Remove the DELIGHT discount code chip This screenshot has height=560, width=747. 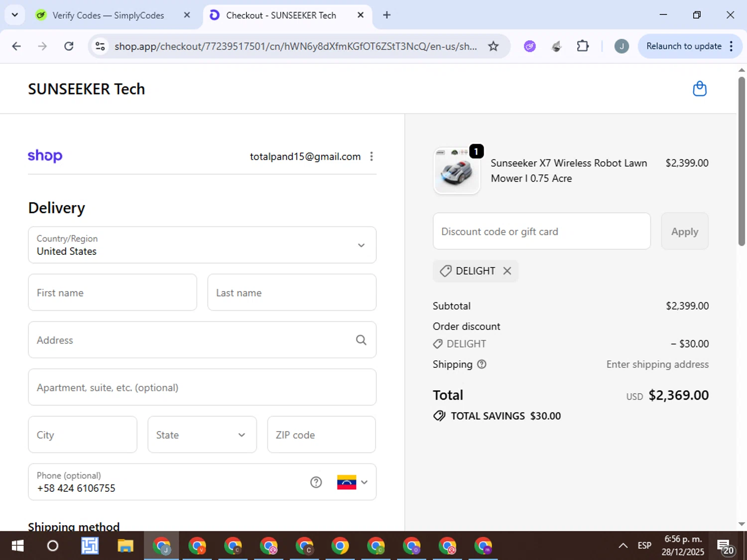pos(507,271)
